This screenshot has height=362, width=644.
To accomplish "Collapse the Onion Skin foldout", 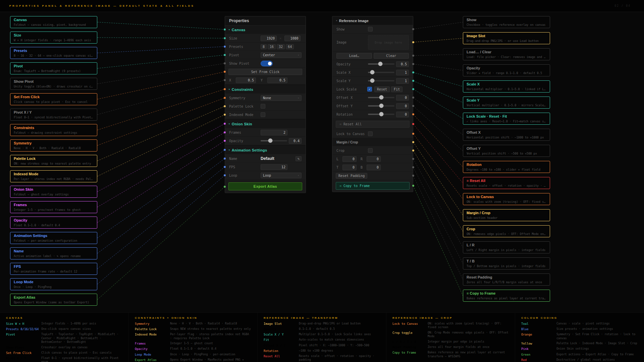I will pyautogui.click(x=229, y=124).
